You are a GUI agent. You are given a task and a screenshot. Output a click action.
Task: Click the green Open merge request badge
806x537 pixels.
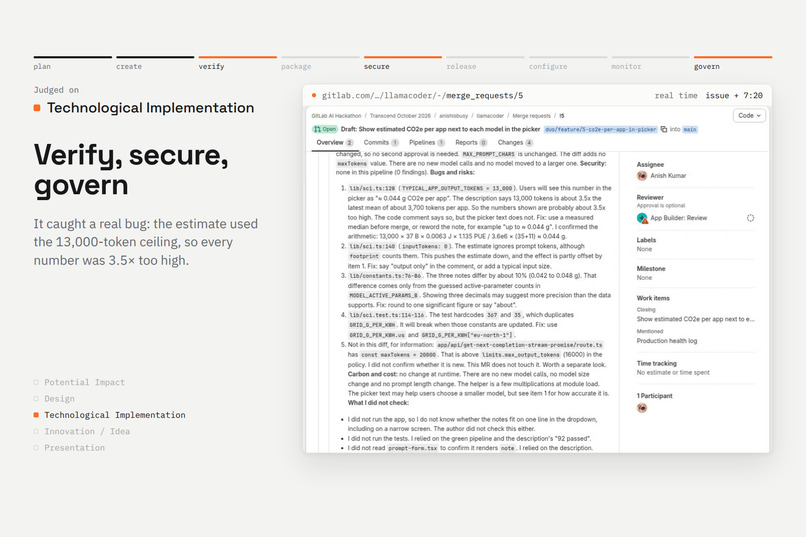(x=324, y=129)
